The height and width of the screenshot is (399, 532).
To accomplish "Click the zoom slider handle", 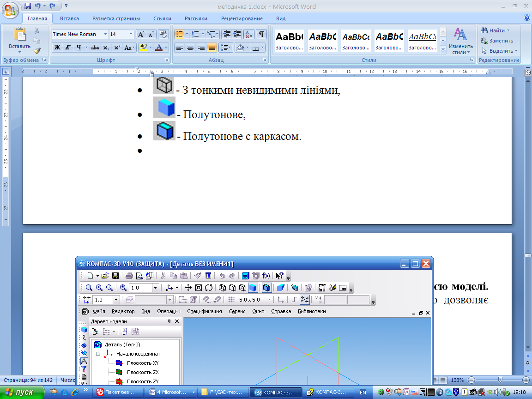I will 500,380.
